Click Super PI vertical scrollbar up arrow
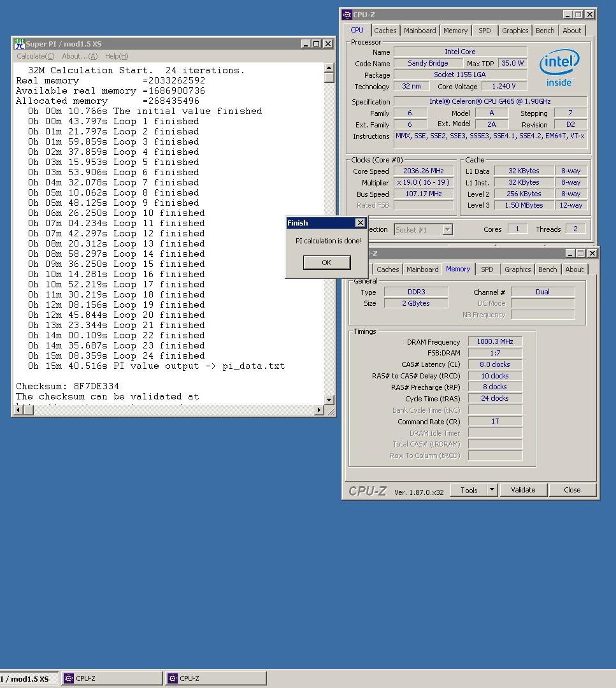Image resolution: width=616 pixels, height=688 pixels. click(329, 68)
